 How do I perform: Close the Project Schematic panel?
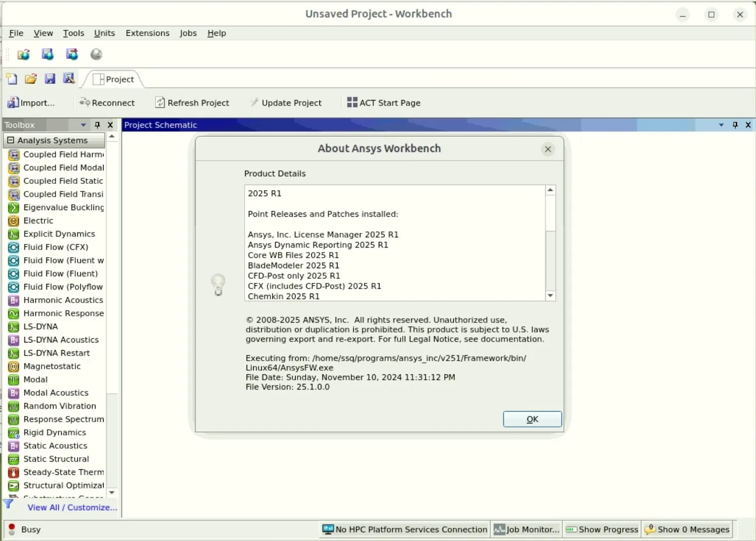748,125
